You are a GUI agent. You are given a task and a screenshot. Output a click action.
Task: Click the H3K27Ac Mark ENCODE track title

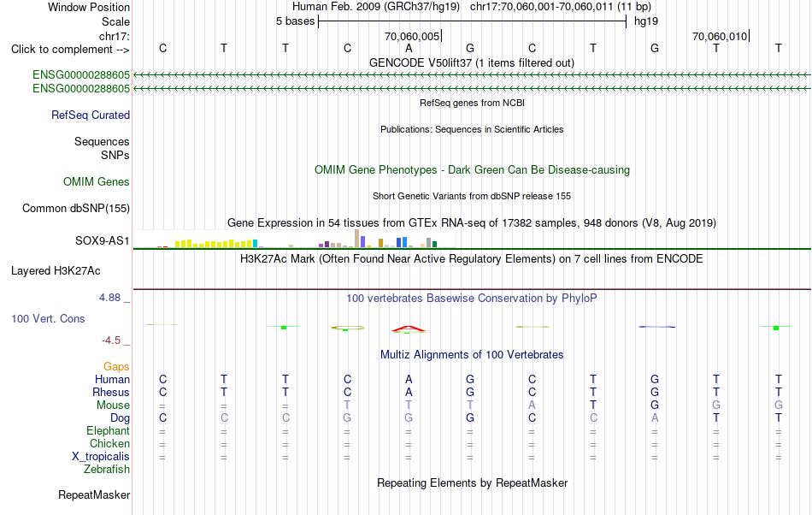coord(472,258)
